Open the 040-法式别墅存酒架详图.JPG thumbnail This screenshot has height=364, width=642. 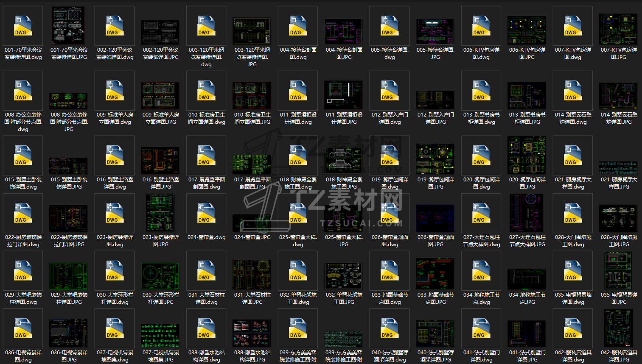(435, 334)
